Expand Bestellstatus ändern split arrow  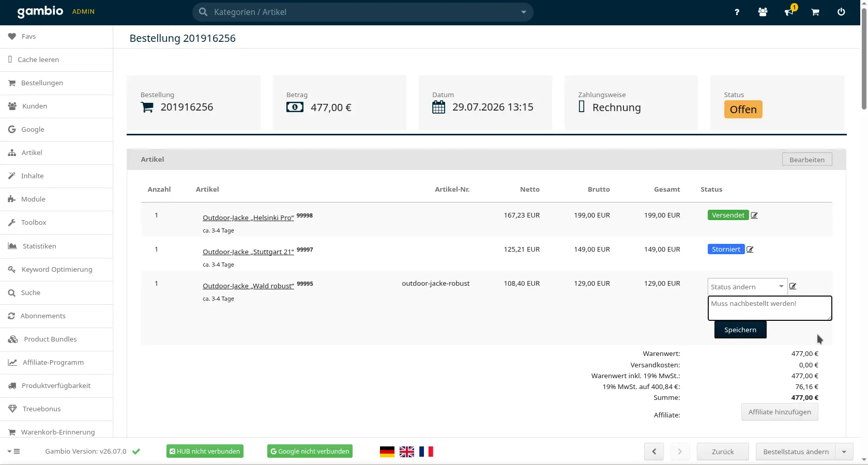coord(844,452)
